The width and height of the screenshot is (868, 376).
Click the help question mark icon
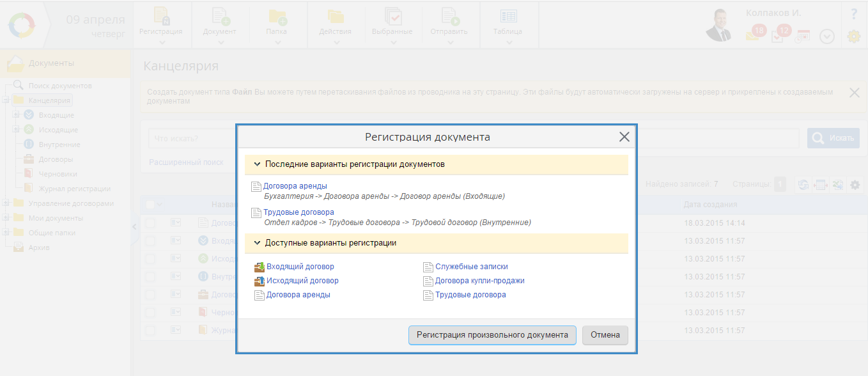(x=853, y=13)
